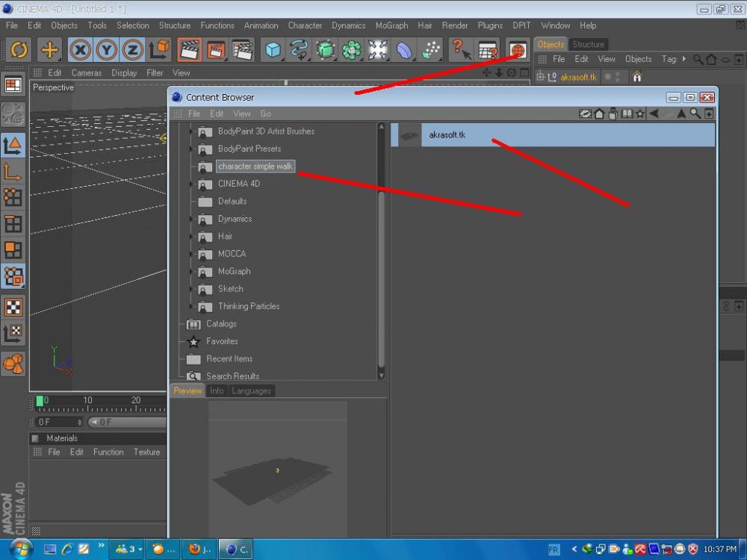Viewport: 747px width, 560px height.
Task: Switch to Languages tab in Content Browser
Action: pyautogui.click(x=251, y=391)
